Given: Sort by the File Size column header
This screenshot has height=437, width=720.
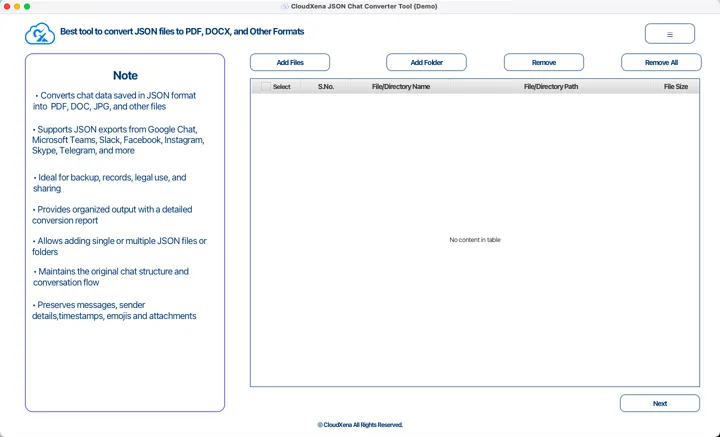Looking at the screenshot, I should (x=675, y=87).
